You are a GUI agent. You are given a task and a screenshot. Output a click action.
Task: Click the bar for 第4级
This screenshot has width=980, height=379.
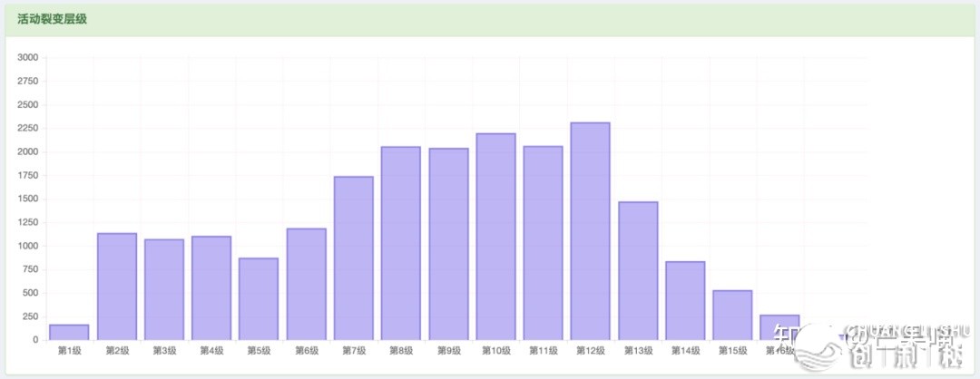coord(211,287)
